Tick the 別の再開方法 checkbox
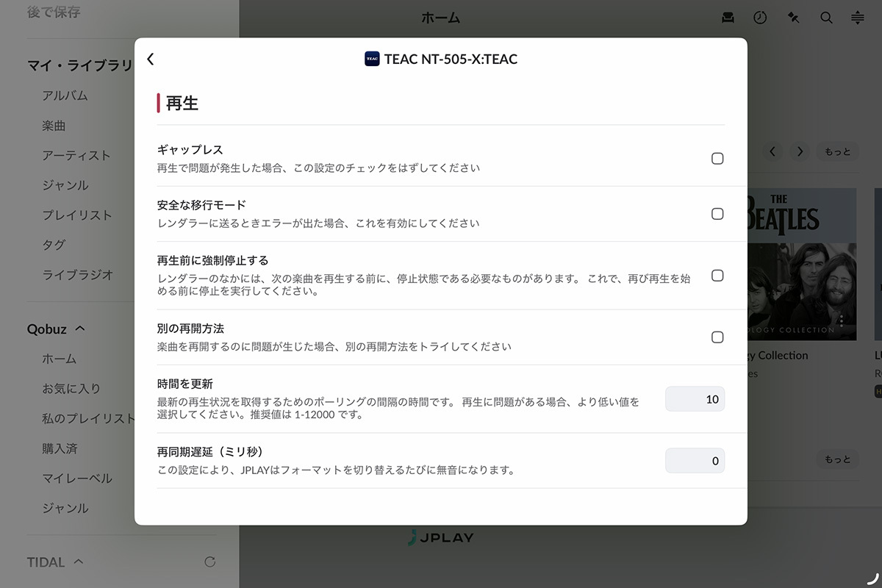Viewport: 882px width, 588px height. (x=717, y=337)
